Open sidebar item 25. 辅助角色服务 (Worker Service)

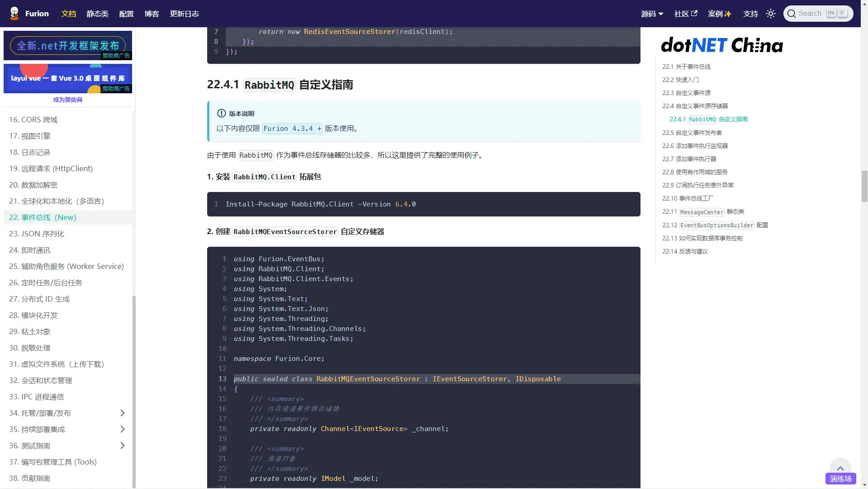click(x=68, y=266)
